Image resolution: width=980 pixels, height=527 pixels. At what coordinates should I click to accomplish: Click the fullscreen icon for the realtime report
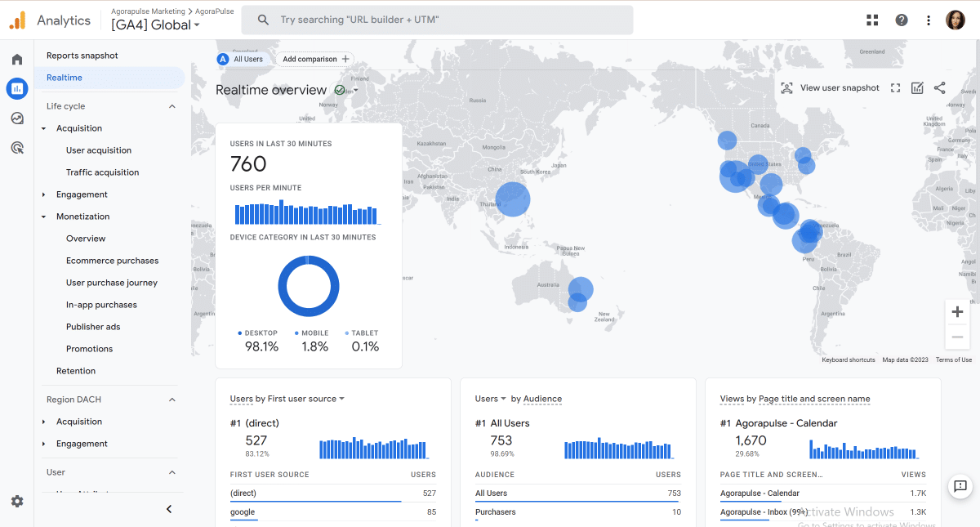coord(896,88)
